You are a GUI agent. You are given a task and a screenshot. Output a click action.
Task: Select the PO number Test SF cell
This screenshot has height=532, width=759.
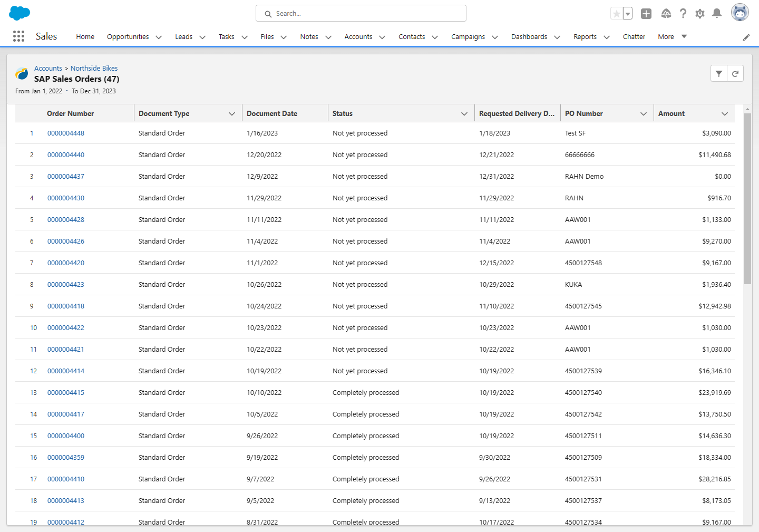tap(575, 133)
